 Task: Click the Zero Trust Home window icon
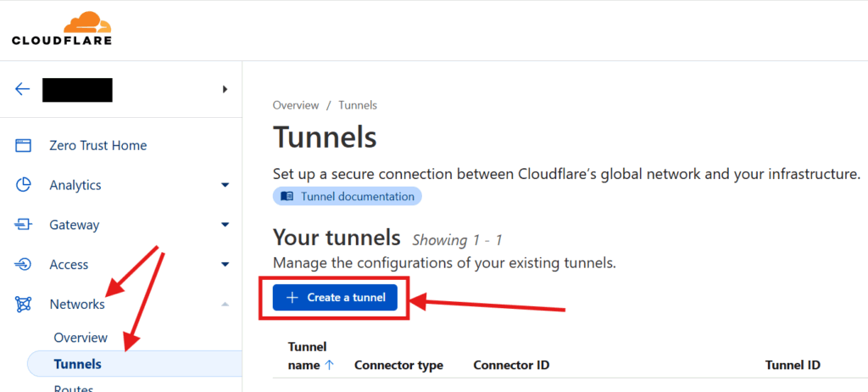point(23,146)
